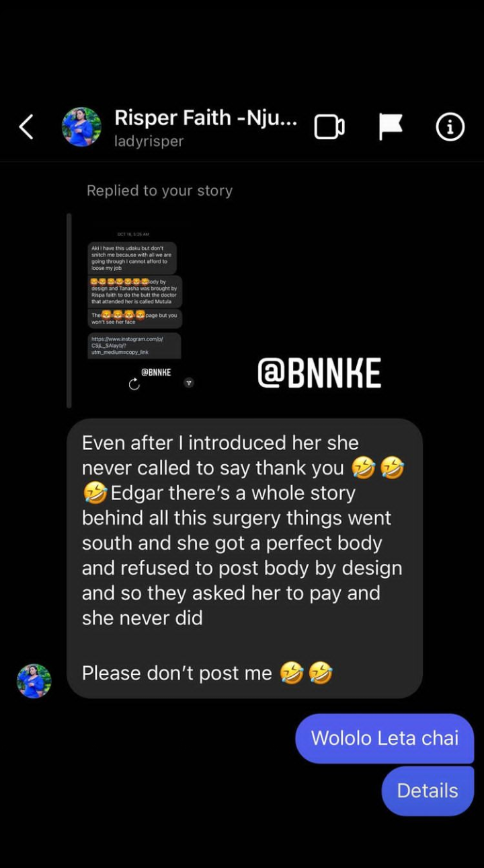Open conversation info via the circled i
The height and width of the screenshot is (868, 484).
(450, 126)
